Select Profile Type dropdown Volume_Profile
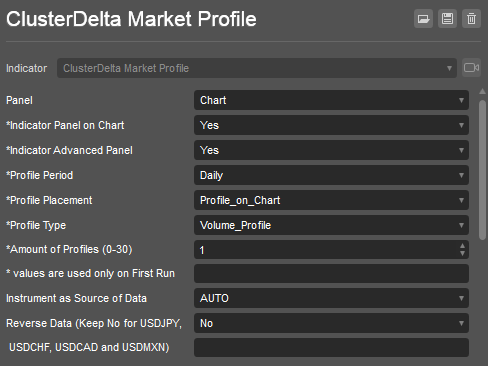The height and width of the screenshot is (366, 488). [x=331, y=225]
